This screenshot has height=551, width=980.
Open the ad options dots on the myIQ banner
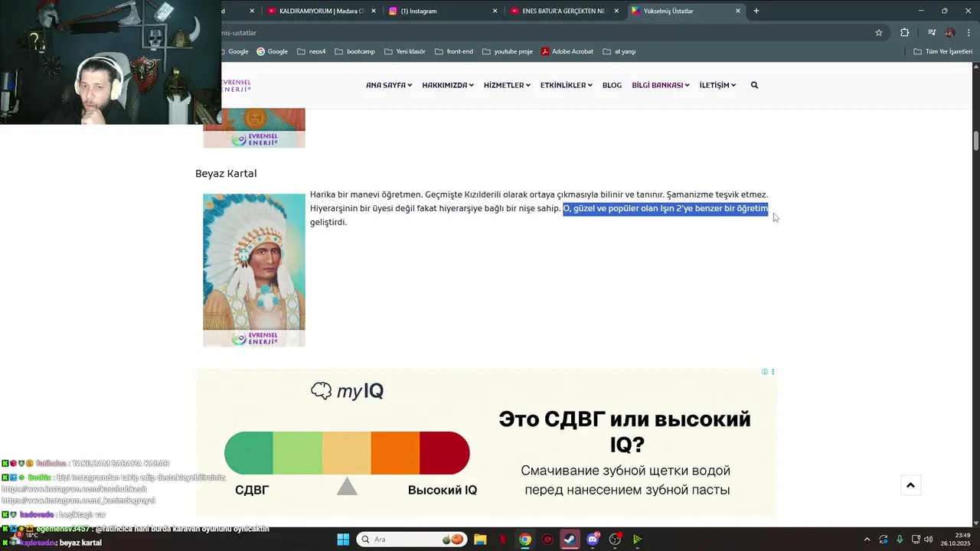[773, 372]
